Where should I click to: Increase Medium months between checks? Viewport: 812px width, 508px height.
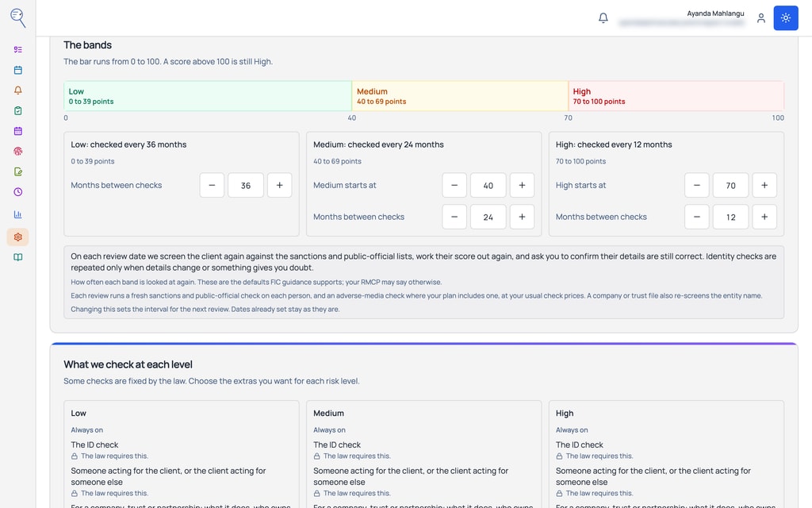[522, 217]
